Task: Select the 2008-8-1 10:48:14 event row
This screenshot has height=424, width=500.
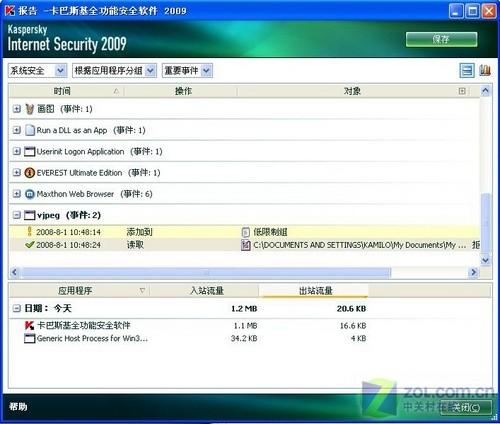Action: (x=245, y=232)
